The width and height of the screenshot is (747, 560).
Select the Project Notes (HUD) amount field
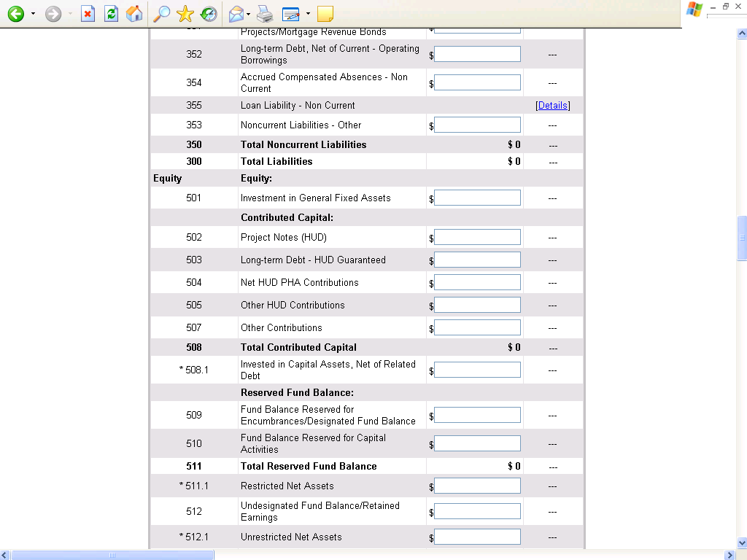[x=477, y=238]
